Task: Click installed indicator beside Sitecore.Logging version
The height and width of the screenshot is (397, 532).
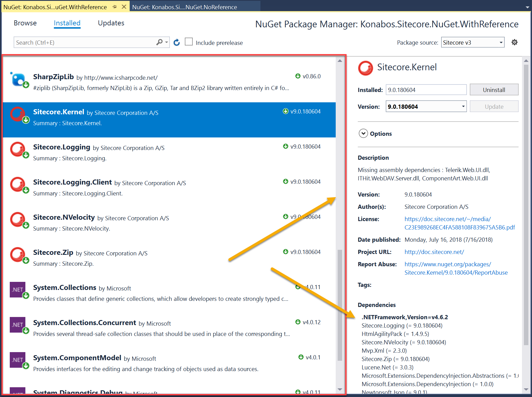Action: (x=286, y=146)
